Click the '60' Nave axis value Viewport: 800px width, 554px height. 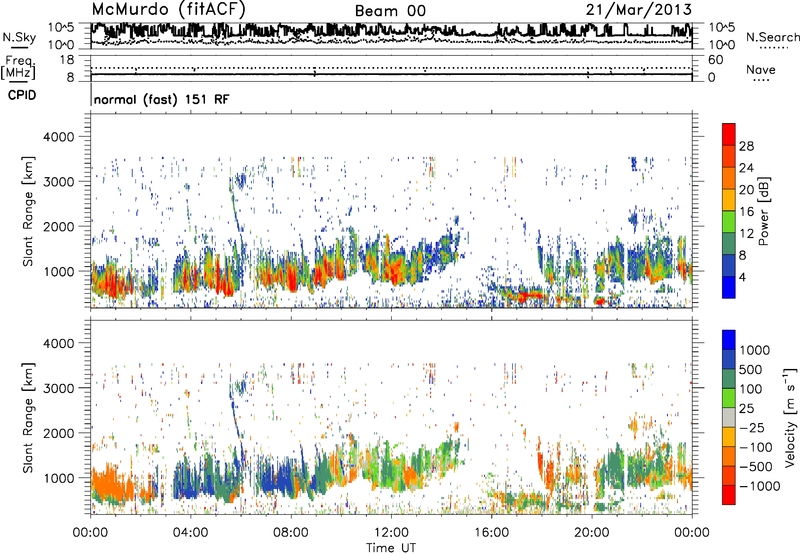715,60
